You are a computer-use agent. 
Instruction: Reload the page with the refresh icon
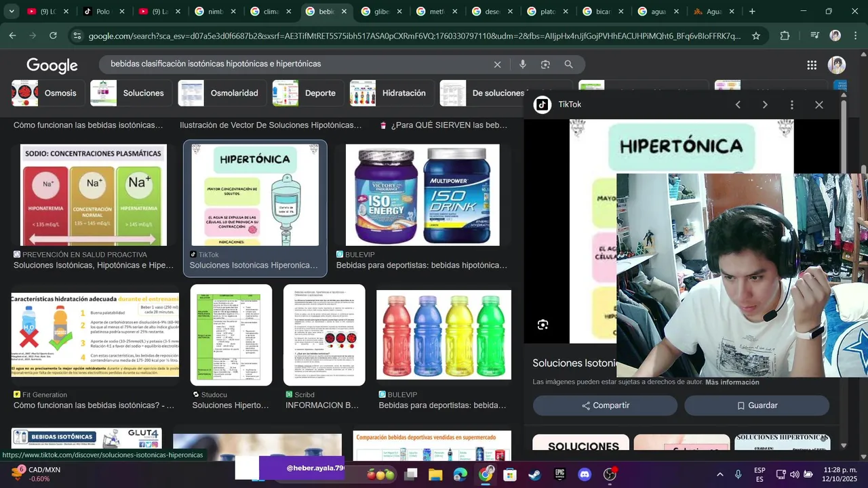click(53, 36)
